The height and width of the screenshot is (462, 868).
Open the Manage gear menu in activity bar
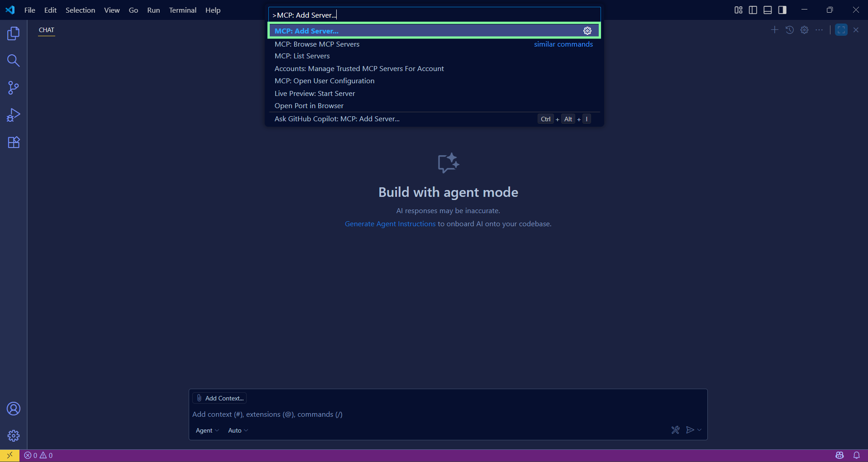click(x=14, y=436)
